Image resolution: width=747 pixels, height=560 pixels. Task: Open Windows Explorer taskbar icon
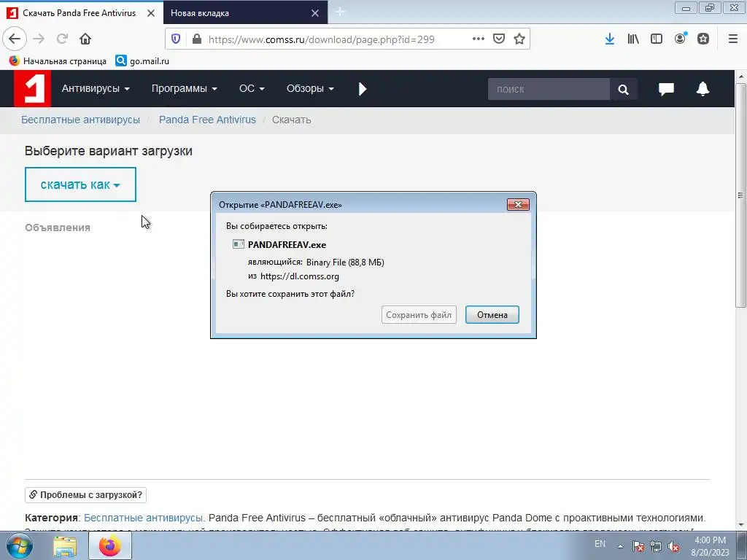pos(65,546)
